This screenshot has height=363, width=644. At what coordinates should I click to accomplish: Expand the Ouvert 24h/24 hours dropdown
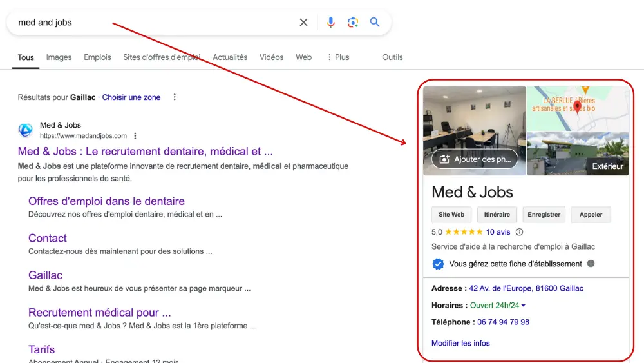tap(497, 306)
